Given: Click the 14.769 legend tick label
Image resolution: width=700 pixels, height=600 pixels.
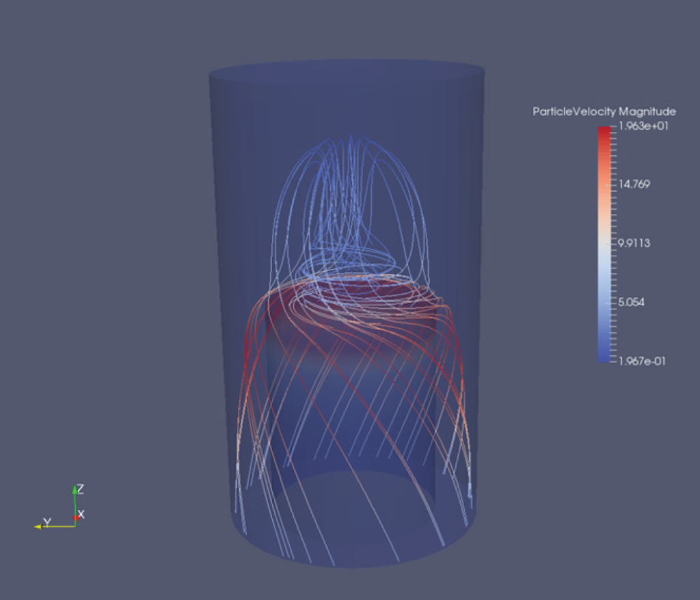Looking at the screenshot, I should (x=634, y=184).
